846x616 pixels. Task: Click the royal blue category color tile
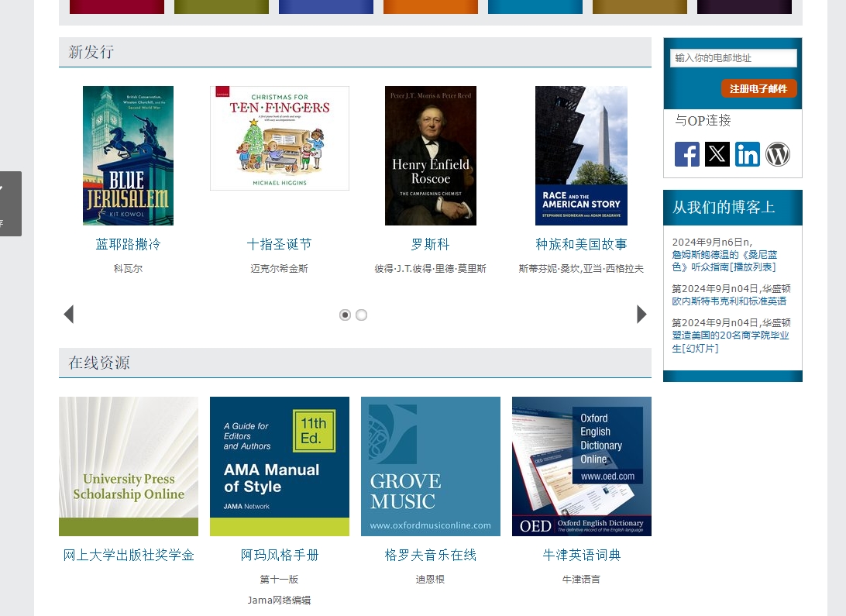coord(326,6)
